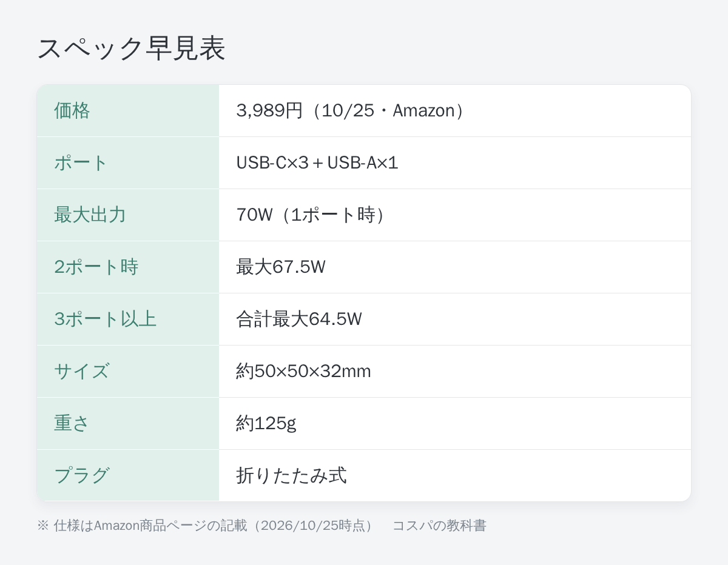Click the 70W（1ポート時） value
Viewport: 728px width, 565px height.
coord(311,215)
